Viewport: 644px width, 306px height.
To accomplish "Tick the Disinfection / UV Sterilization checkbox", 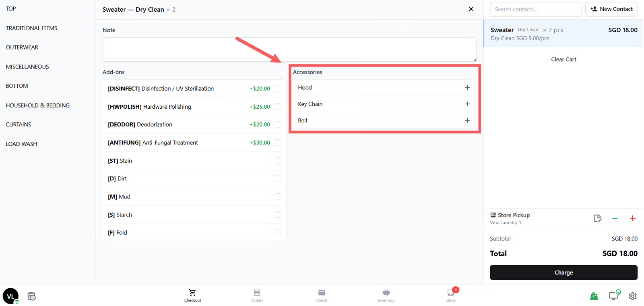I will 278,89.
